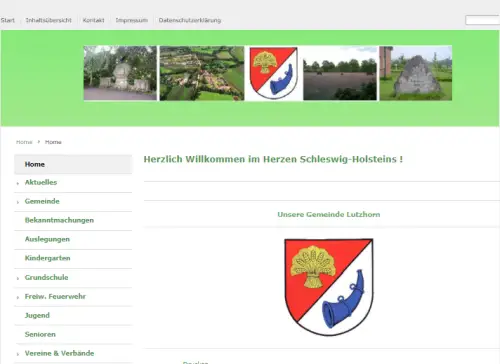Open Auslegungen in the sidebar
The width and height of the screenshot is (500, 364).
pos(47,239)
